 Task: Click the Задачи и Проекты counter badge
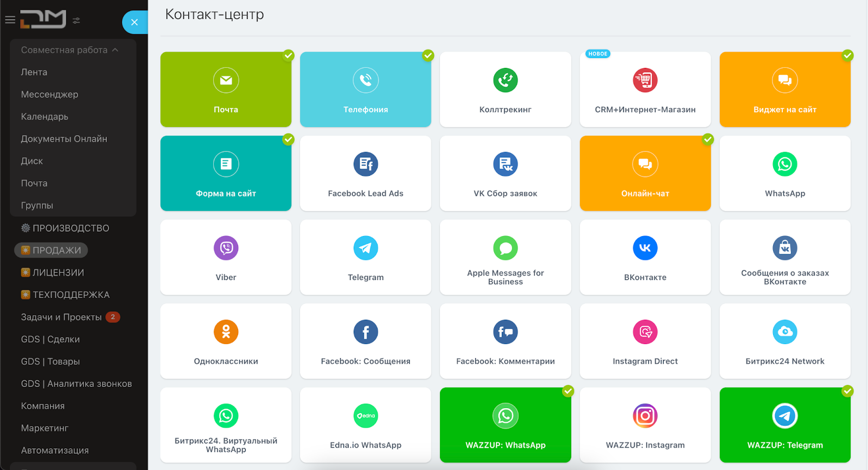pyautogui.click(x=113, y=317)
